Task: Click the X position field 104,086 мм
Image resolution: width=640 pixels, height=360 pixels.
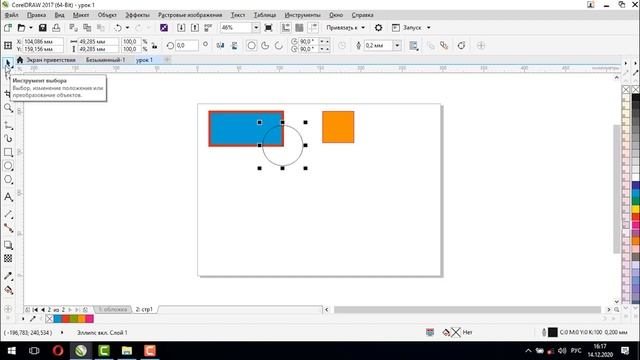Action: pyautogui.click(x=43, y=42)
